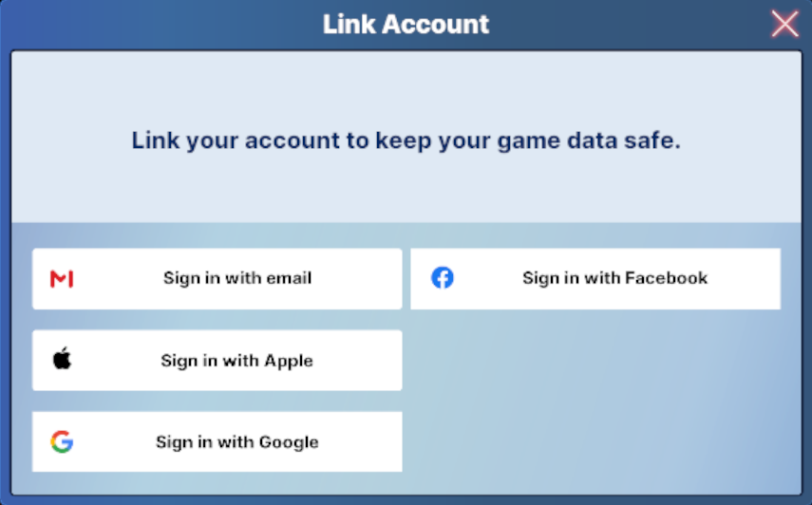The width and height of the screenshot is (812, 505).
Task: Click the white space right of Sign in with Apple text
Action: [x=356, y=360]
